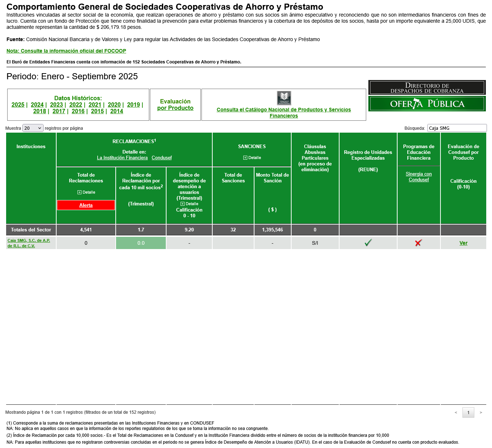492x448 pixels.
Task: Go to next page arrow
Action: pyautogui.click(x=480, y=413)
